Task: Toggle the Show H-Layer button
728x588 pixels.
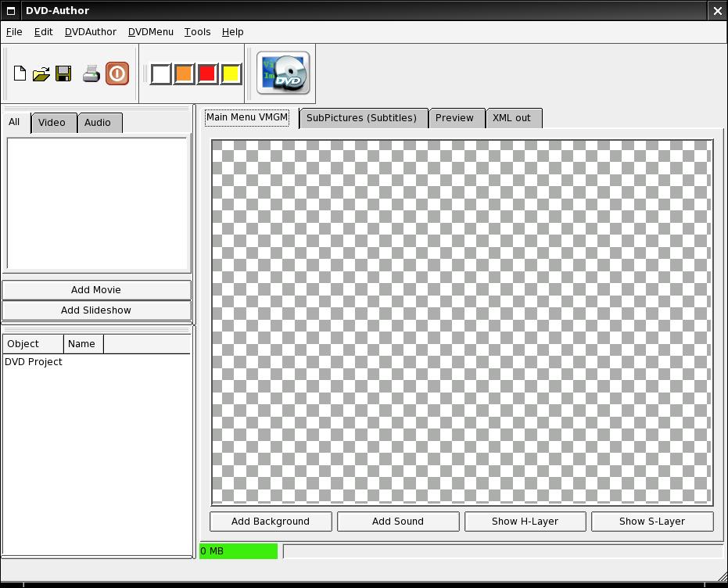Action: pyautogui.click(x=525, y=522)
